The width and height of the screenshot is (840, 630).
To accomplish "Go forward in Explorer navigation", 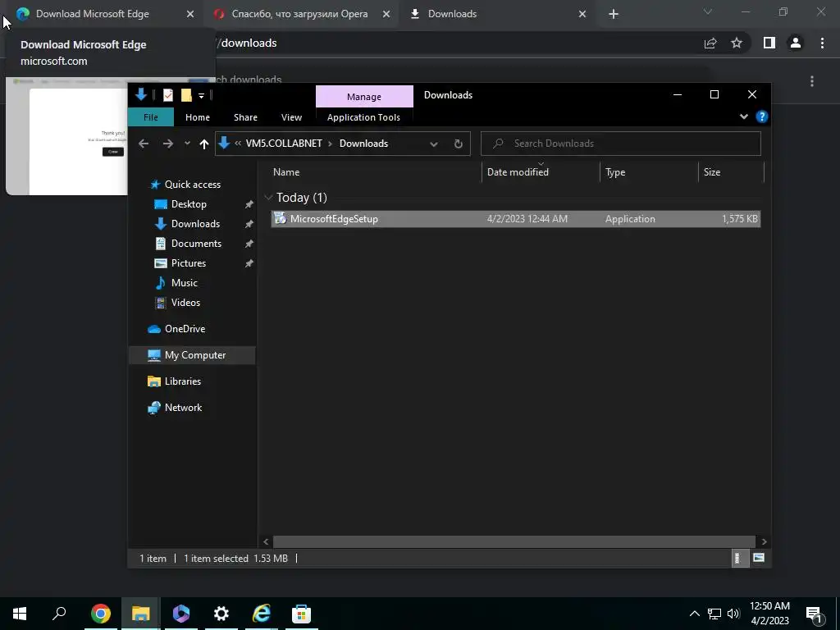I will pyautogui.click(x=167, y=144).
